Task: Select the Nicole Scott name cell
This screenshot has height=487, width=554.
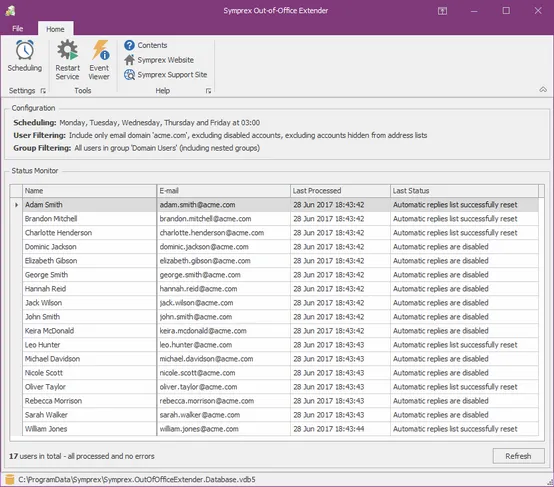Action: [89, 373]
